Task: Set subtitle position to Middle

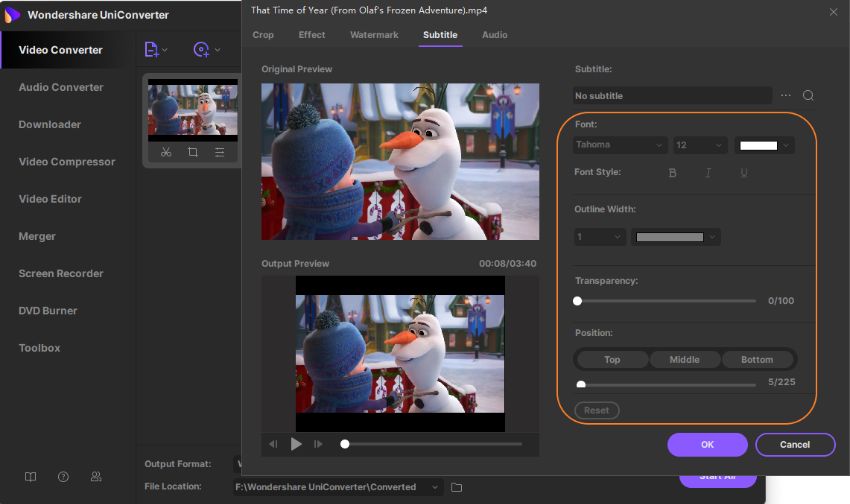Action: [x=685, y=359]
